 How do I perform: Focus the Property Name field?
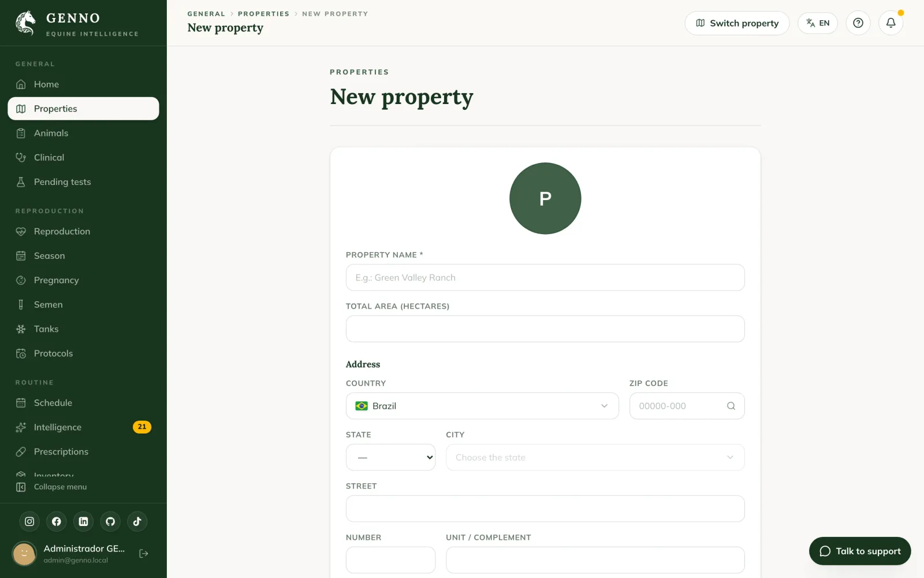click(545, 277)
